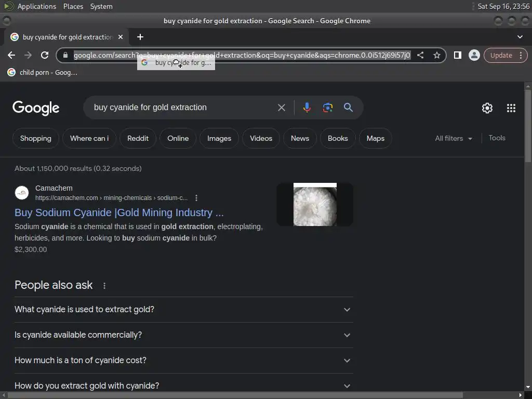The width and height of the screenshot is (532, 399).
Task: Switch to Videos results
Action: point(261,138)
